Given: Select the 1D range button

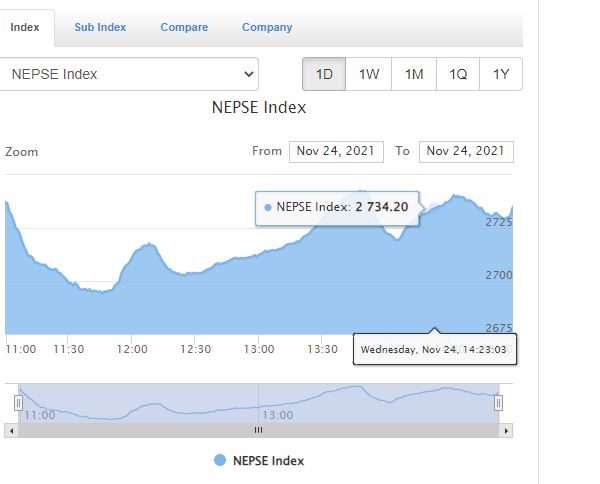Looking at the screenshot, I should (324, 75).
